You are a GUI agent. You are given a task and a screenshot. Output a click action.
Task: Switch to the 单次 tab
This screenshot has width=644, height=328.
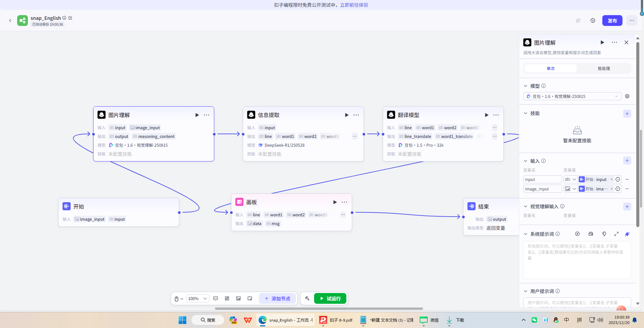(551, 68)
